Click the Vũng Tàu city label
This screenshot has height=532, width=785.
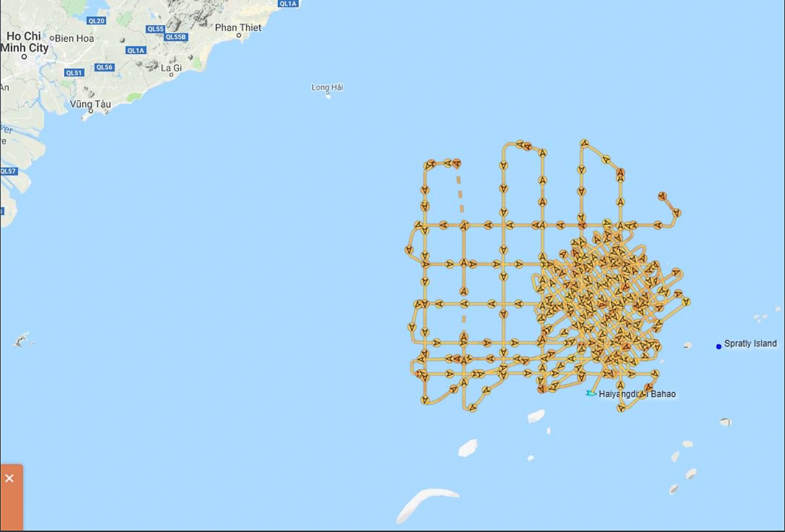point(90,104)
